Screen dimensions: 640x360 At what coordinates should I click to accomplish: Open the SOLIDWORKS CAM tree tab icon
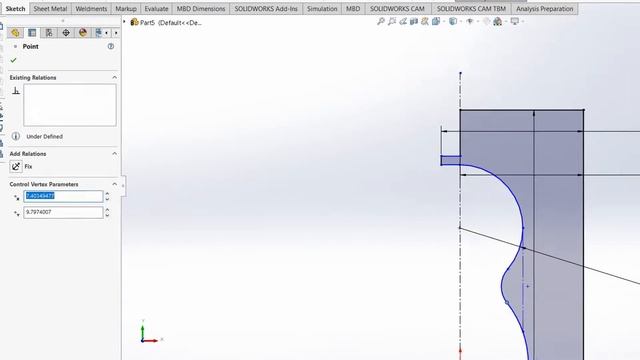pyautogui.click(x=98, y=33)
